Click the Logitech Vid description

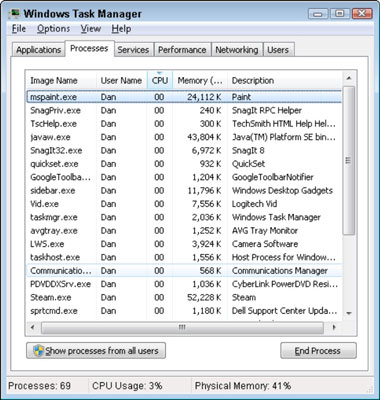254,204
